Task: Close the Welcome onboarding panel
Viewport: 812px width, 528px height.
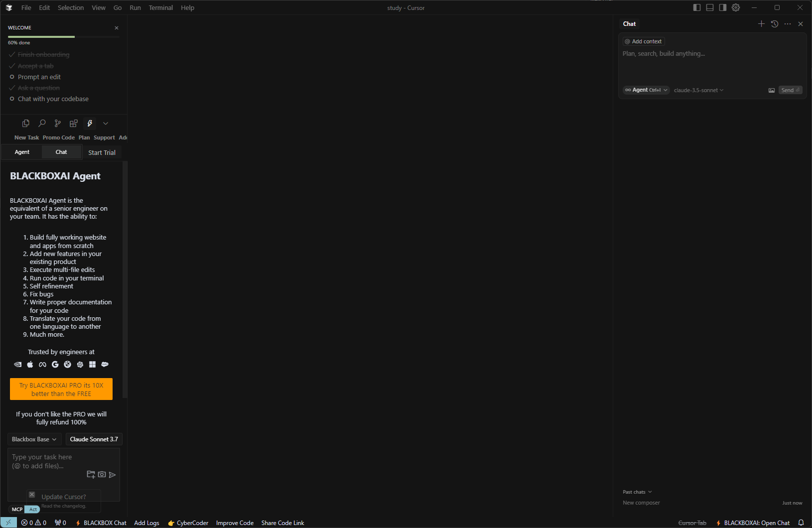Action: (x=117, y=28)
